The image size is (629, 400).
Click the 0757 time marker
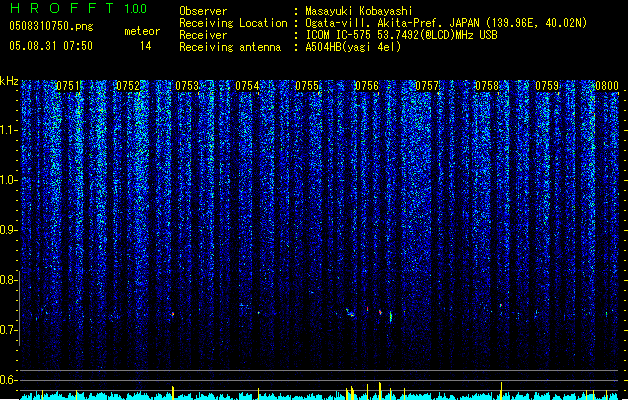pos(427,86)
